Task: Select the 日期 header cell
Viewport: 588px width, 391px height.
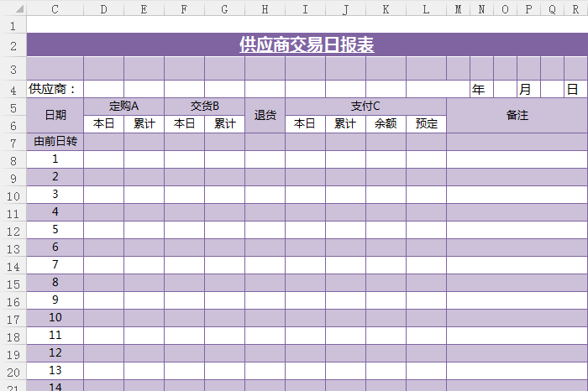Action: (x=55, y=115)
